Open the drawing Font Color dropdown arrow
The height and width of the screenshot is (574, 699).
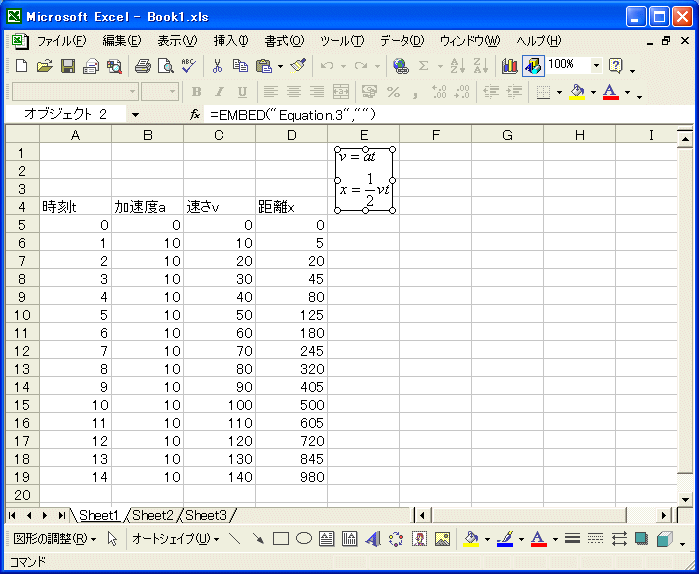(x=555, y=540)
